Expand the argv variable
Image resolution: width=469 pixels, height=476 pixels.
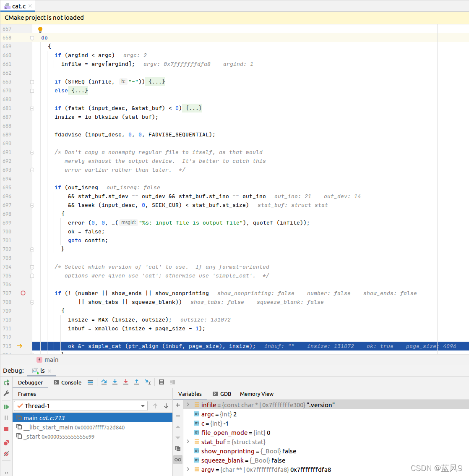click(188, 469)
